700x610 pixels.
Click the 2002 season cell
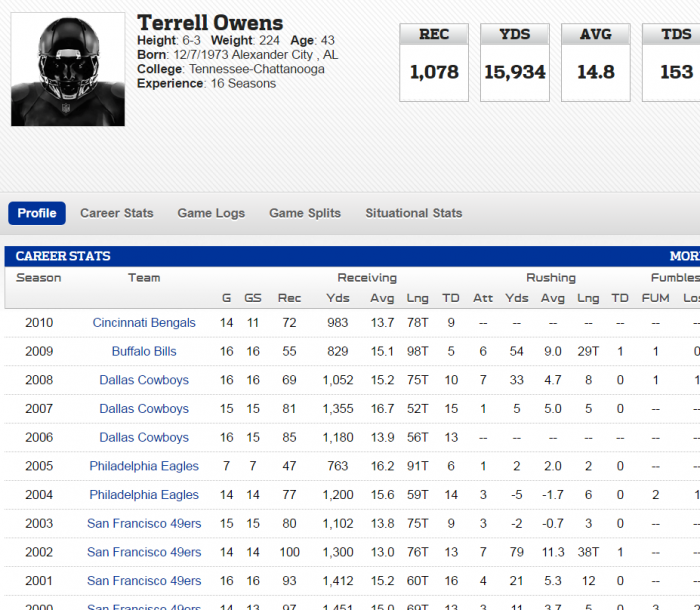click(39, 552)
